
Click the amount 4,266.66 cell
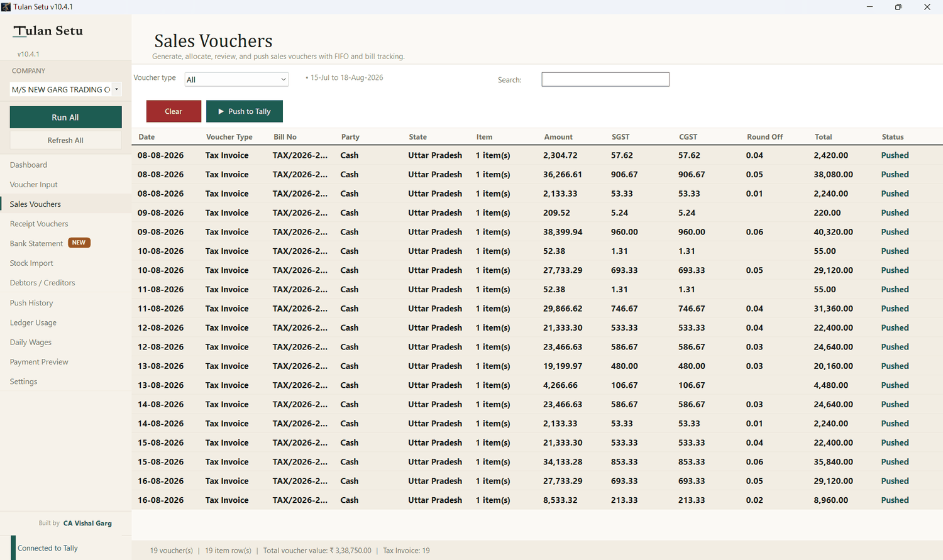point(560,385)
